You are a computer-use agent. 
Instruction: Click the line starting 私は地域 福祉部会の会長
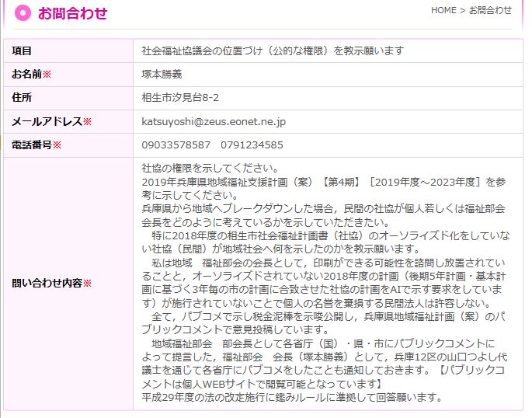pos(328,263)
